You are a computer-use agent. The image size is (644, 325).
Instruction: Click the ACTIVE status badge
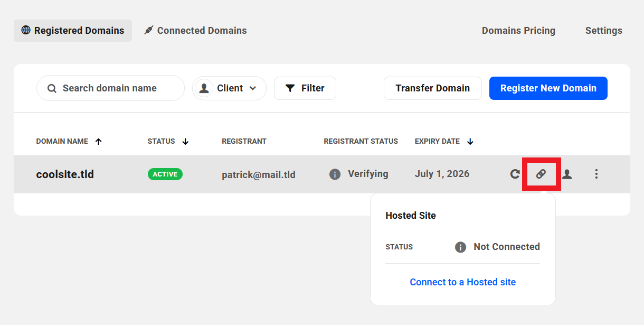pos(165,174)
